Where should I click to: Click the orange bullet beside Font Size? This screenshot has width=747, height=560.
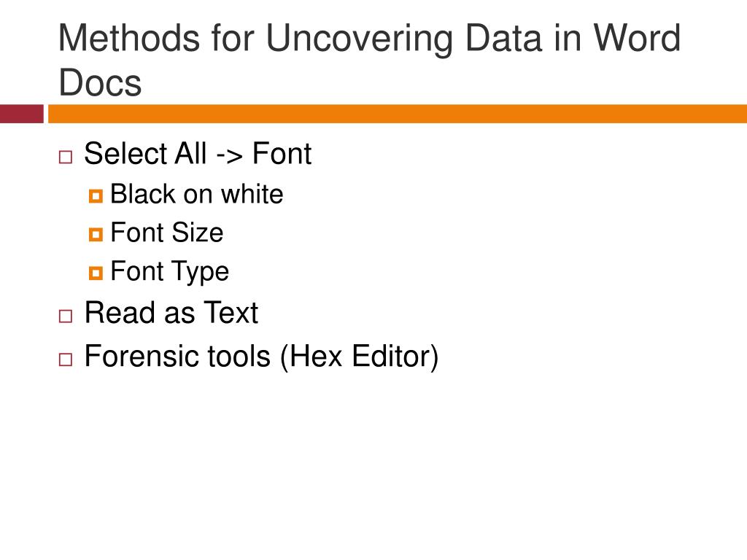(x=96, y=234)
